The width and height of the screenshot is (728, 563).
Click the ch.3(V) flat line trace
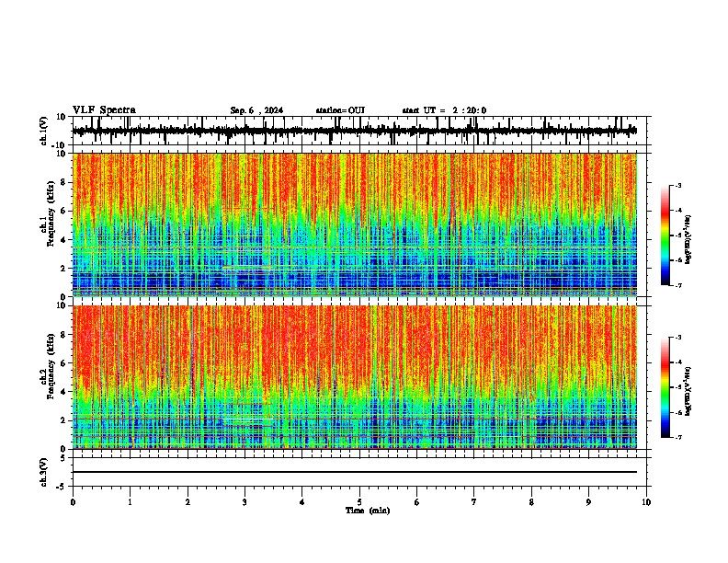355,472
